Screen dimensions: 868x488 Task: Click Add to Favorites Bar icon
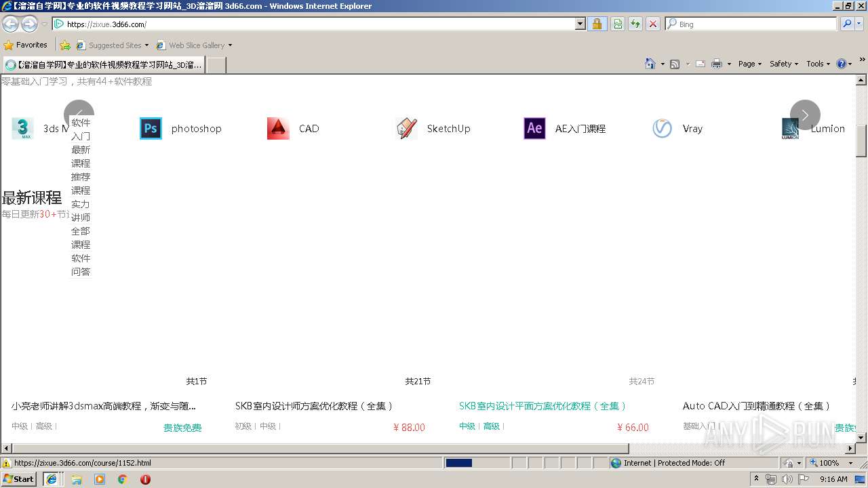(65, 45)
